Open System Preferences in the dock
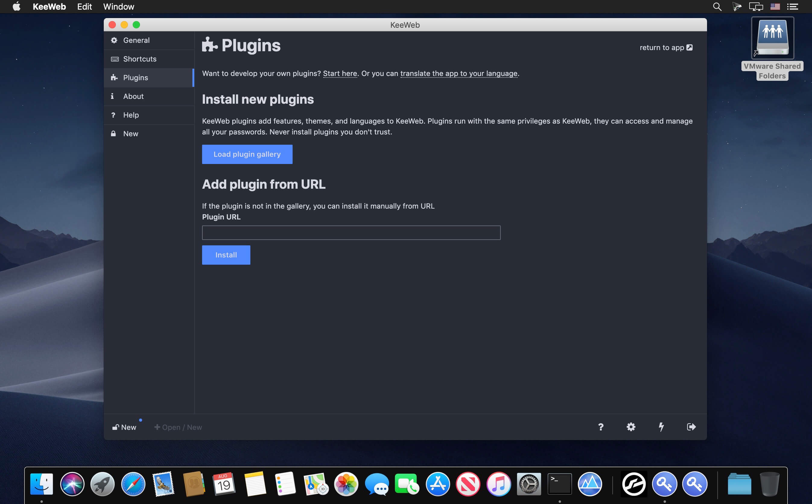 tap(529, 484)
